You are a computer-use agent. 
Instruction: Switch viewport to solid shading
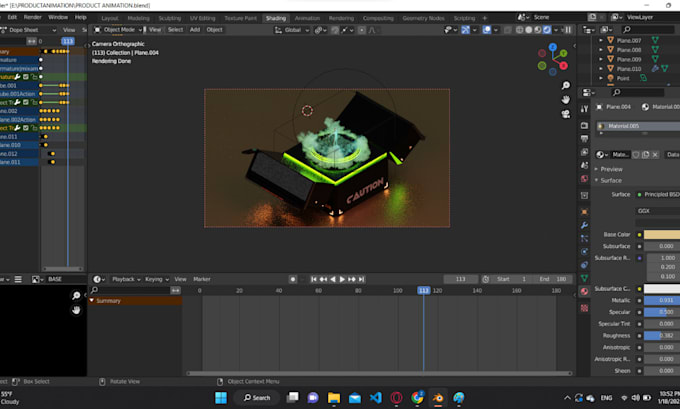coord(528,30)
